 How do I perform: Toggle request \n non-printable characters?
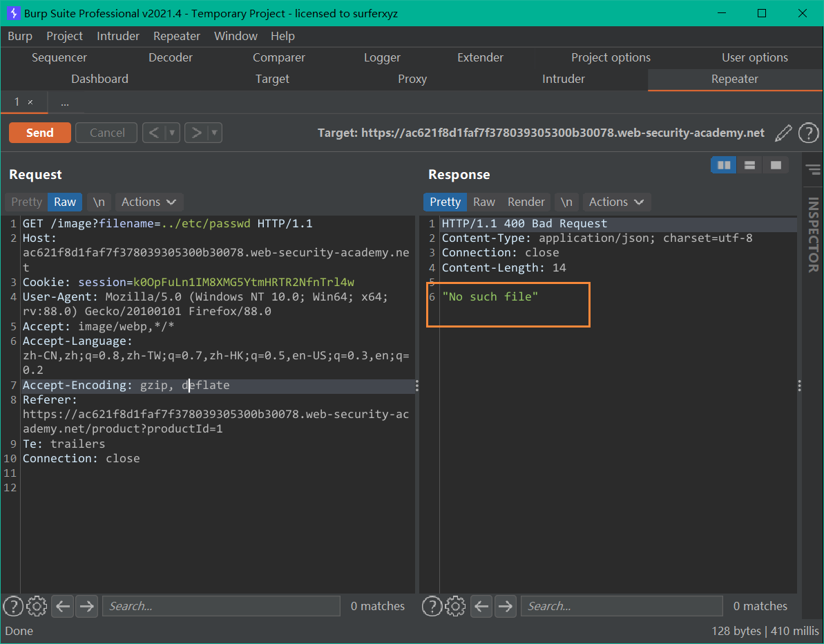(x=99, y=202)
